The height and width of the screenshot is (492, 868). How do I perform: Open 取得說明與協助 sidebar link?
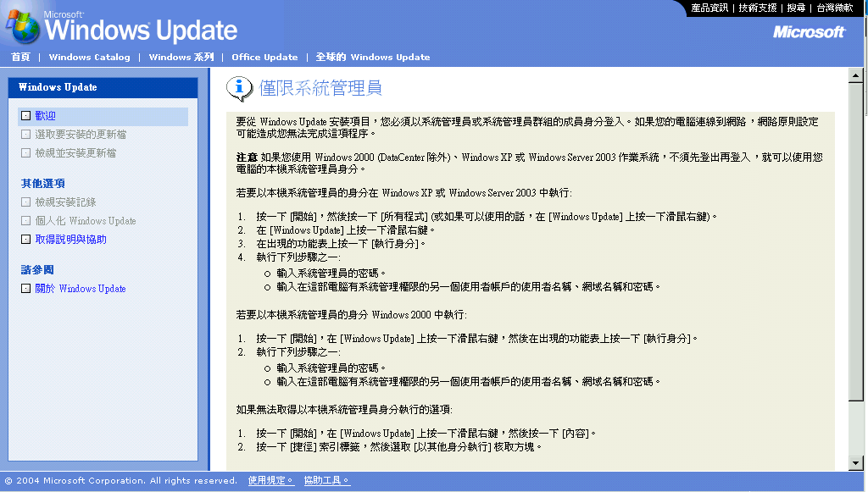(71, 240)
